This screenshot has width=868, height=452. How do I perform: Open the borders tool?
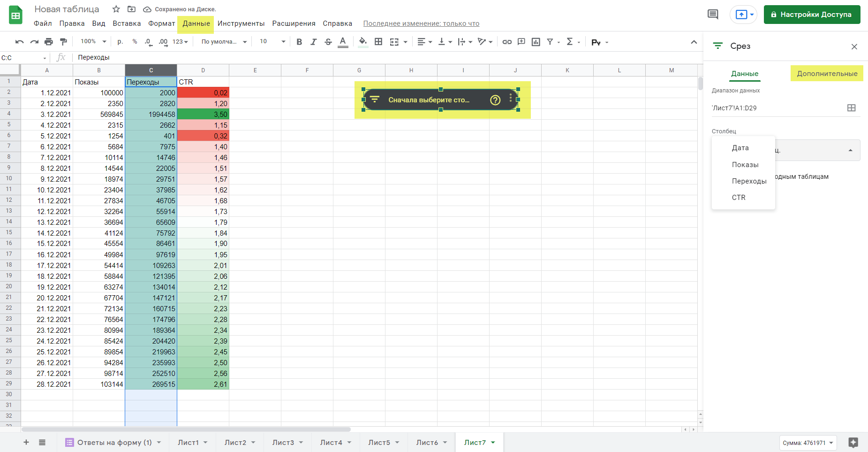(378, 42)
